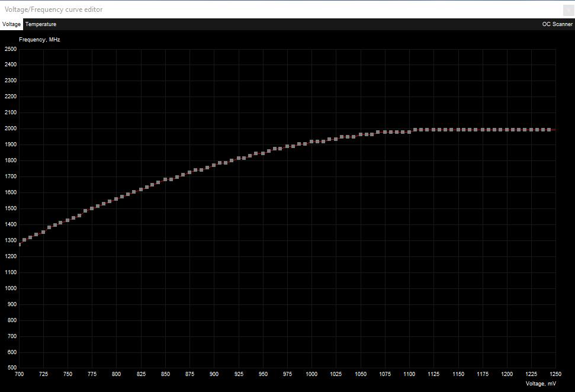575x392 pixels.
Task: Click the curve point nearest 800 mV
Action: pyautogui.click(x=116, y=199)
